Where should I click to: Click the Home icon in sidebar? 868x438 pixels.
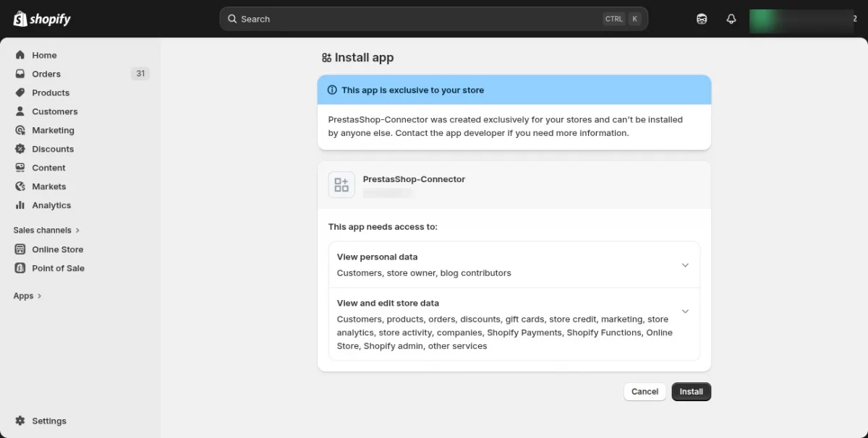[20, 55]
